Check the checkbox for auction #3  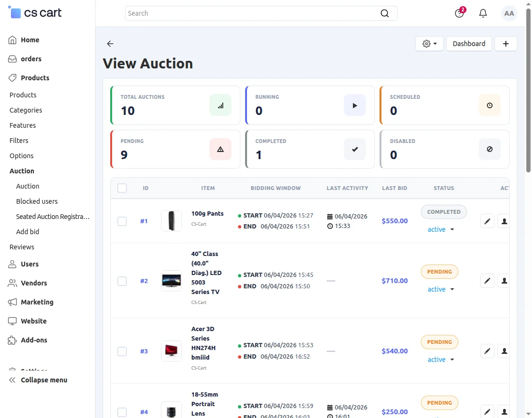click(122, 351)
